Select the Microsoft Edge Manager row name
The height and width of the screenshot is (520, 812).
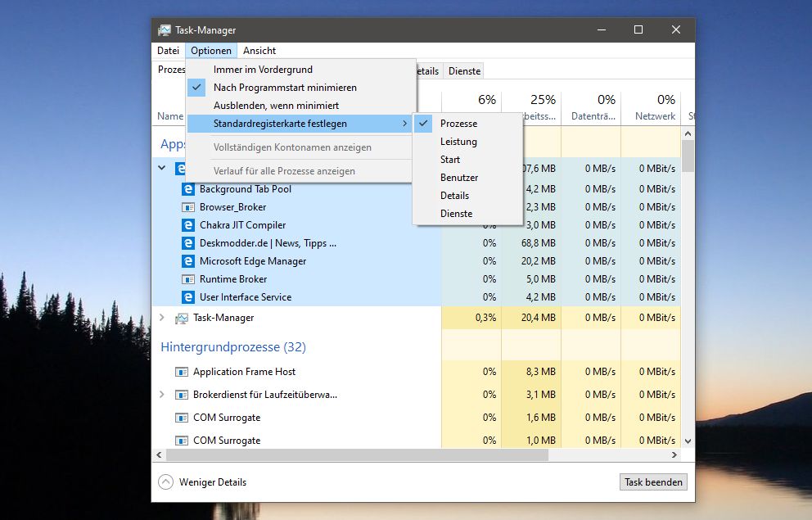click(253, 261)
